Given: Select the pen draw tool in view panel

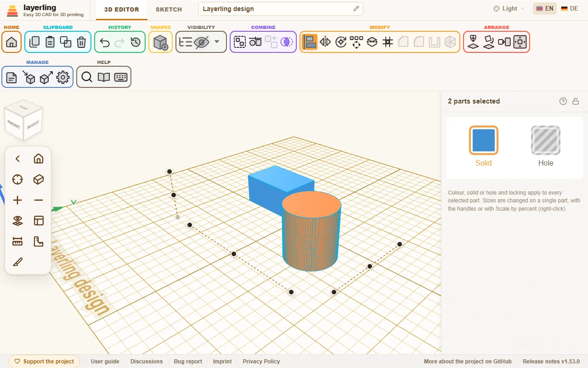Looking at the screenshot, I should [17, 262].
